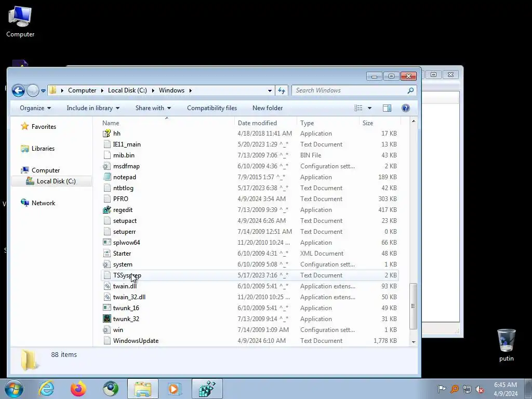Click the file list scroll down arrow
The height and width of the screenshot is (399, 532).
(414, 342)
